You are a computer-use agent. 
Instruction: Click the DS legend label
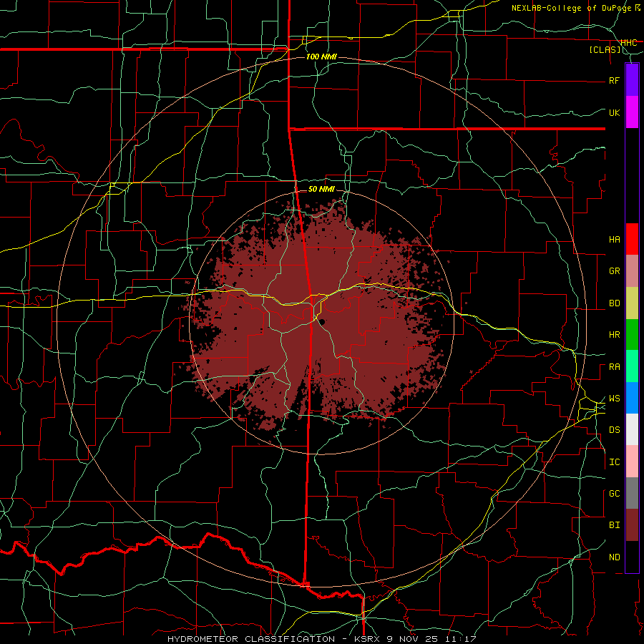coord(615,430)
